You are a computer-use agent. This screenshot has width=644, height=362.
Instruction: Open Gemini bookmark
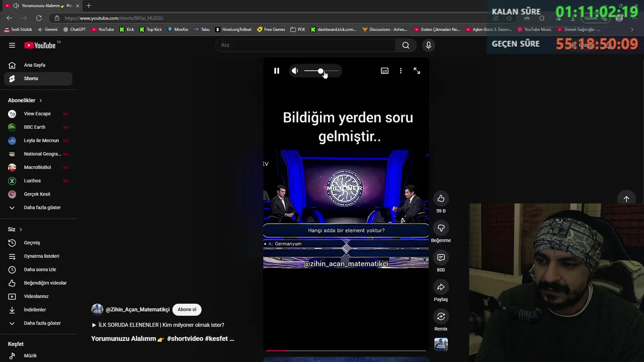(47, 30)
